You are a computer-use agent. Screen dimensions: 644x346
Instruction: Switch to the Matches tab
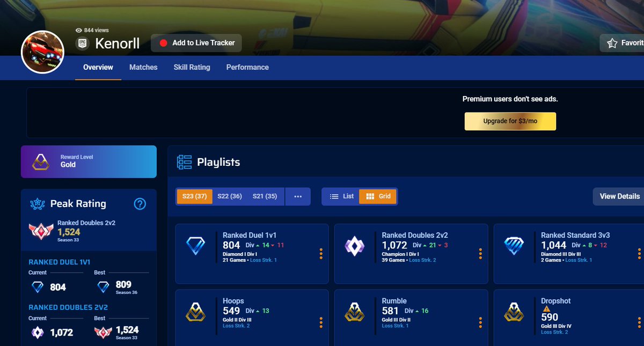pos(143,67)
